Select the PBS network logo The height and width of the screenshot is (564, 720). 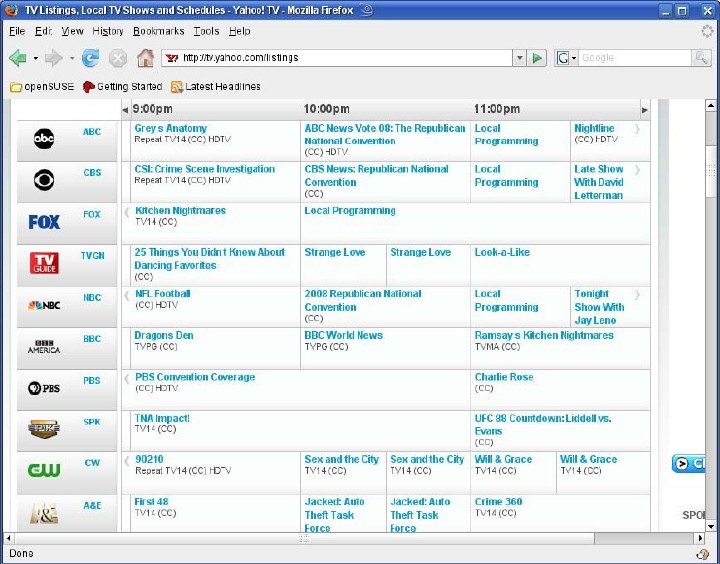click(x=44, y=388)
